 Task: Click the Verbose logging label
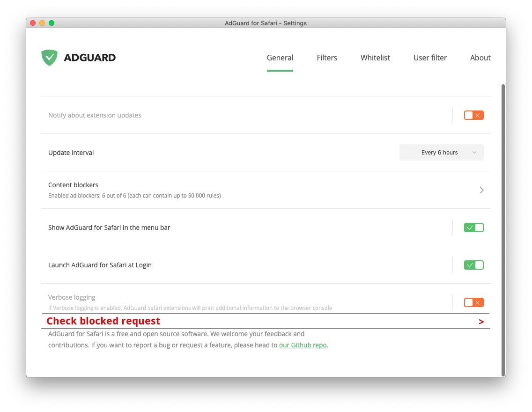[72, 297]
